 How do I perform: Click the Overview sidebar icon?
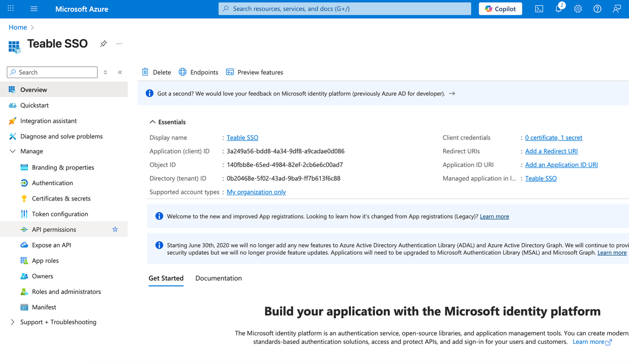(12, 90)
